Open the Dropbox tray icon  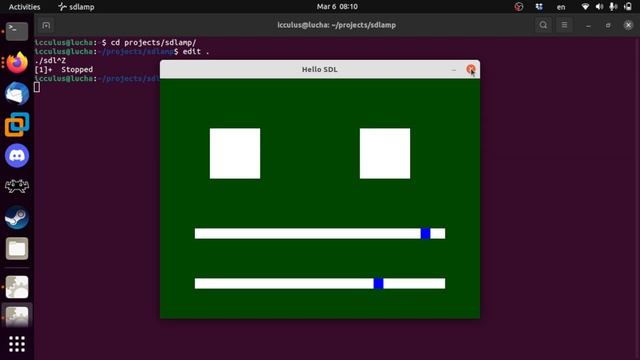point(539,7)
